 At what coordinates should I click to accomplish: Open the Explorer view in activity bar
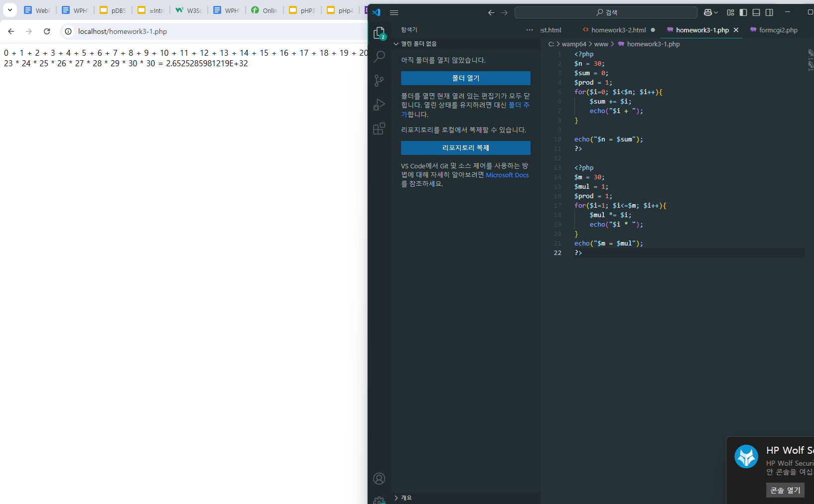[x=379, y=33]
